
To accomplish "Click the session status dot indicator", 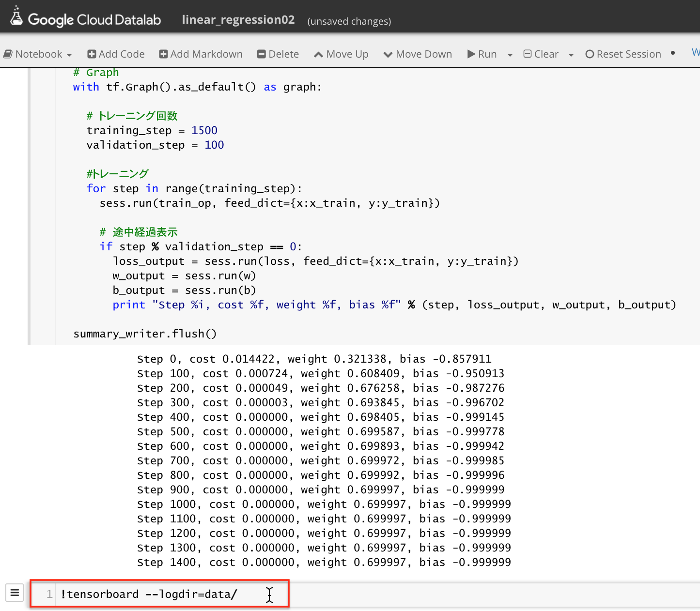I will point(673,53).
